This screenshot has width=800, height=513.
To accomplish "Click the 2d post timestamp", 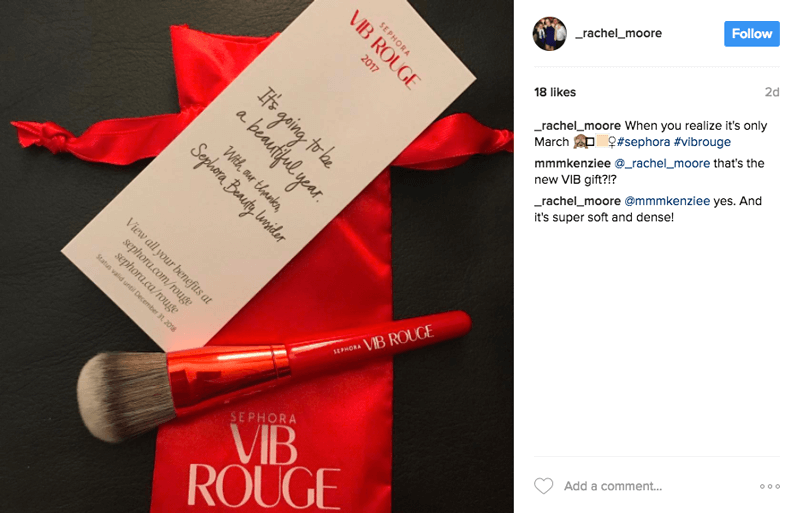I will pos(771,92).
